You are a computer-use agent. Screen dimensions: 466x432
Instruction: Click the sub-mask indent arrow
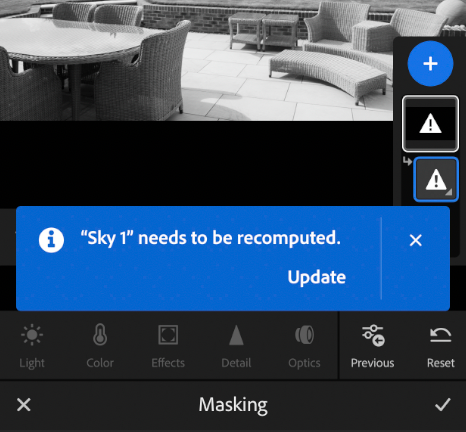(407, 161)
